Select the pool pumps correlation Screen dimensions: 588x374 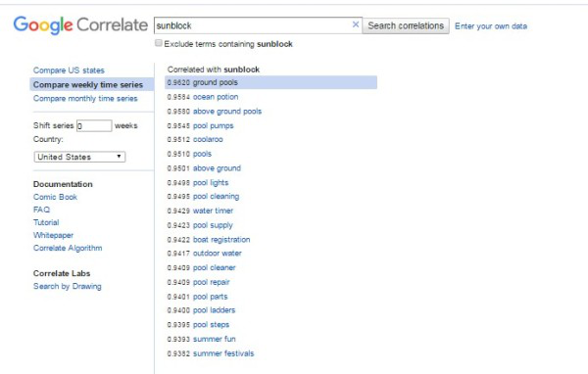coord(213,125)
